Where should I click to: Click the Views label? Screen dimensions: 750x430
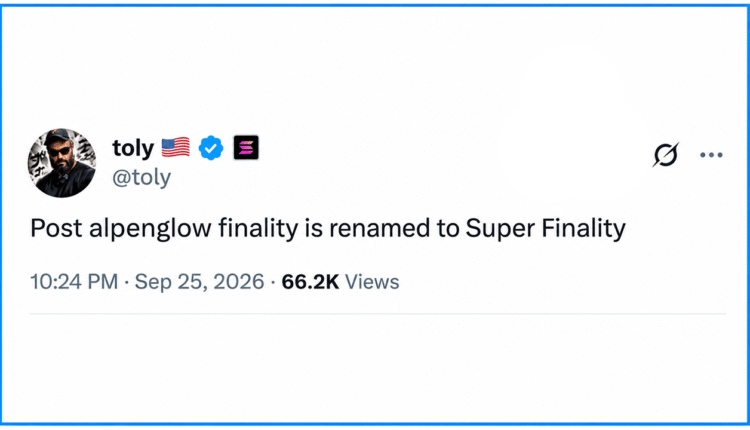click(x=372, y=282)
